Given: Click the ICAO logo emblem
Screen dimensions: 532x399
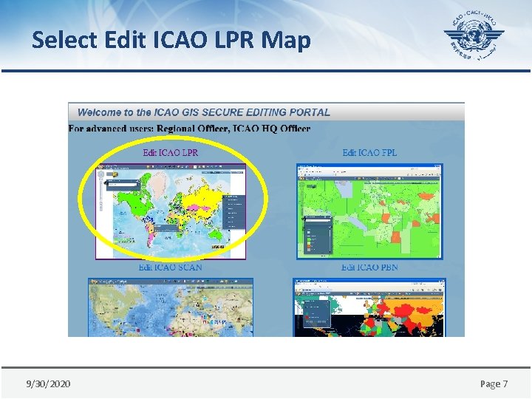Looking at the screenshot, I should [474, 35].
